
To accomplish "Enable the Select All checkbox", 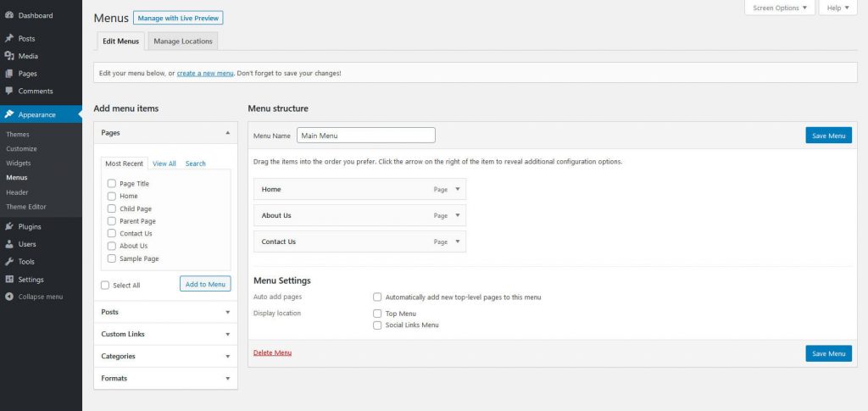I will coord(105,286).
